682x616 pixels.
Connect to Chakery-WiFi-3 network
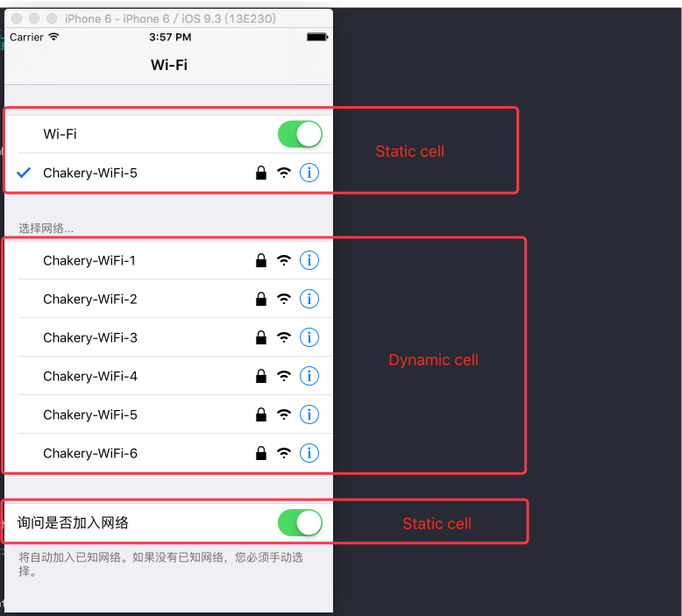pos(169,337)
